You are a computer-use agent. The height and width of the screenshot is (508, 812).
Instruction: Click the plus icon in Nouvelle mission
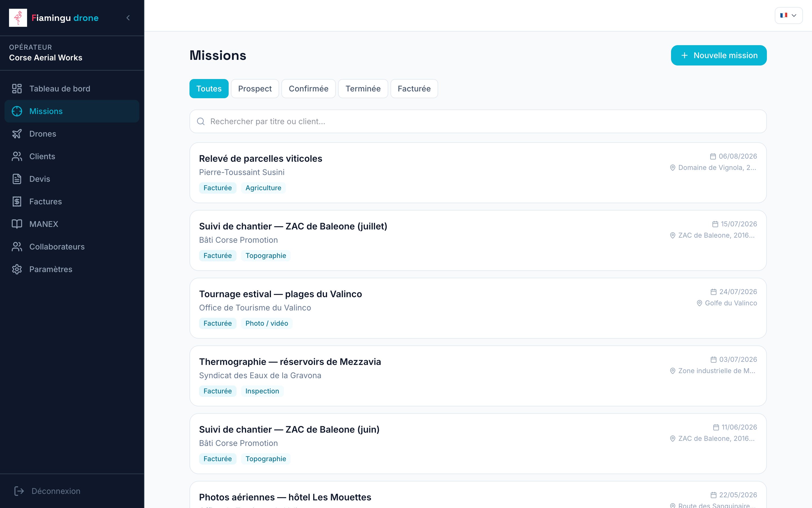[685, 55]
